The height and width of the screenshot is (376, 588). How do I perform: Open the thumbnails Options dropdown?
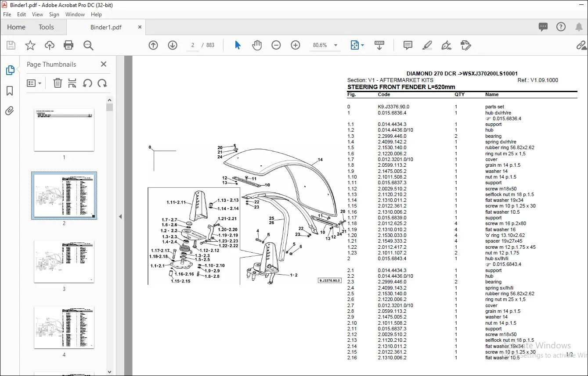34,83
